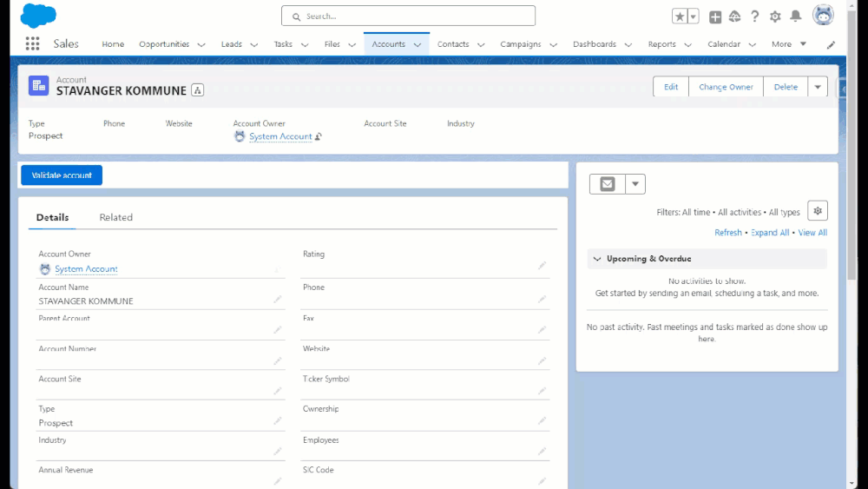This screenshot has height=489, width=868.
Task: Open the Setup gear icon
Action: pos(775,16)
